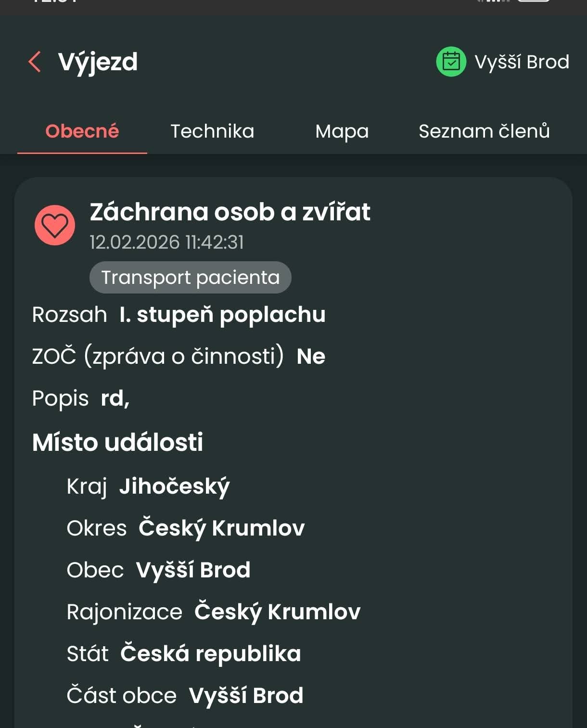Tap the red back arrow

(x=35, y=62)
